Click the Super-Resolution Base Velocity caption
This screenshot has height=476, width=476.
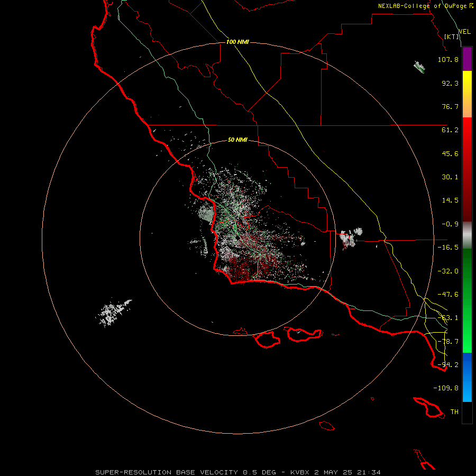pos(238,472)
